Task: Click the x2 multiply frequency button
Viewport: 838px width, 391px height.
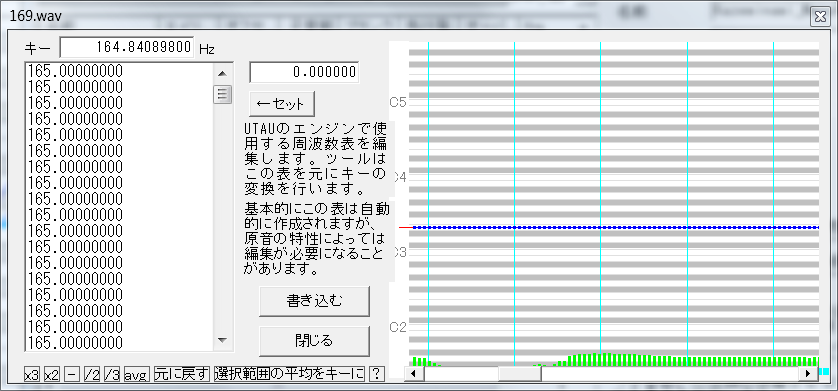Action: click(x=52, y=374)
